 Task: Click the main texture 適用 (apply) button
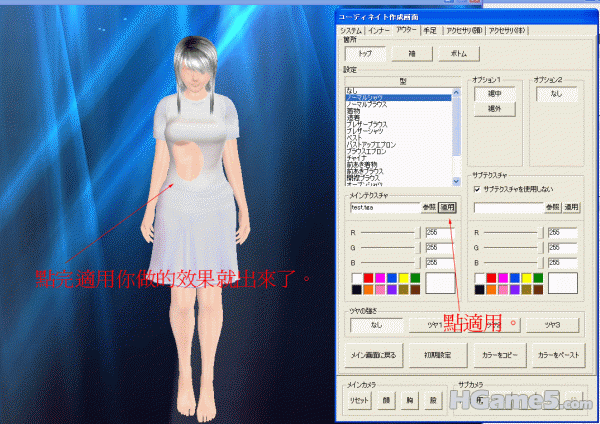(x=448, y=207)
